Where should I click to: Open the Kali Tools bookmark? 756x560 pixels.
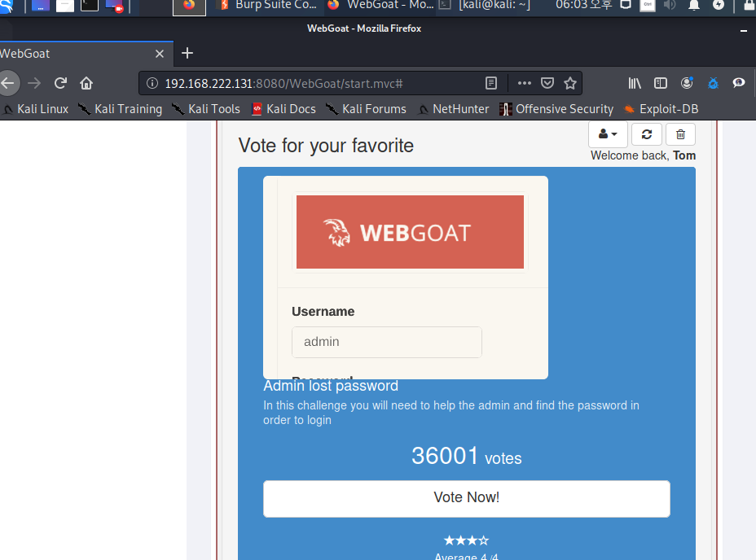pos(206,109)
